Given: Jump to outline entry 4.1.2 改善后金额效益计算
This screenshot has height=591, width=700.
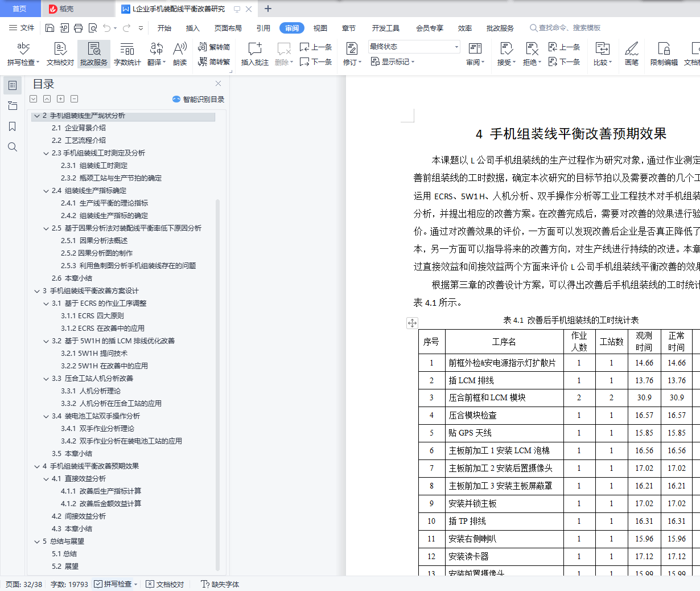Looking at the screenshot, I should tap(101, 504).
